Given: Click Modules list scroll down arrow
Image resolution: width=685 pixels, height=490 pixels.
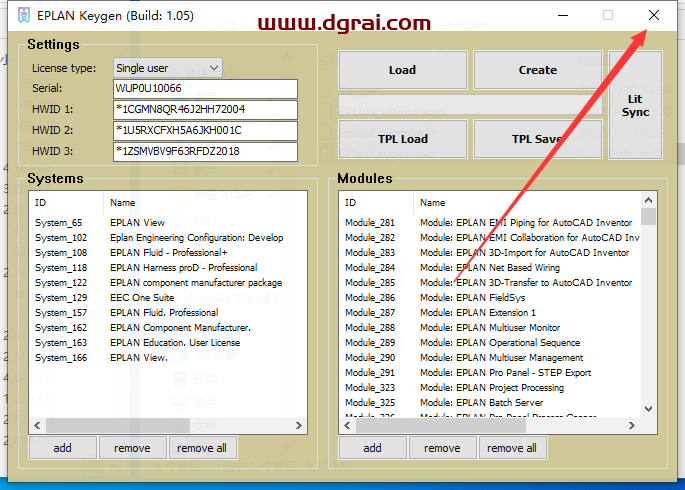Looking at the screenshot, I should coord(649,409).
